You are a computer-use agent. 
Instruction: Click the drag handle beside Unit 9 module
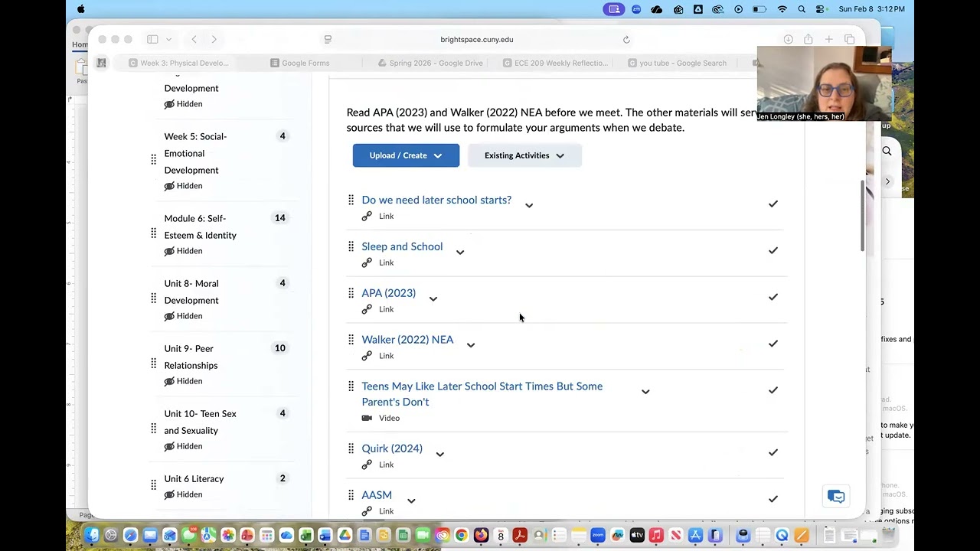[153, 364]
